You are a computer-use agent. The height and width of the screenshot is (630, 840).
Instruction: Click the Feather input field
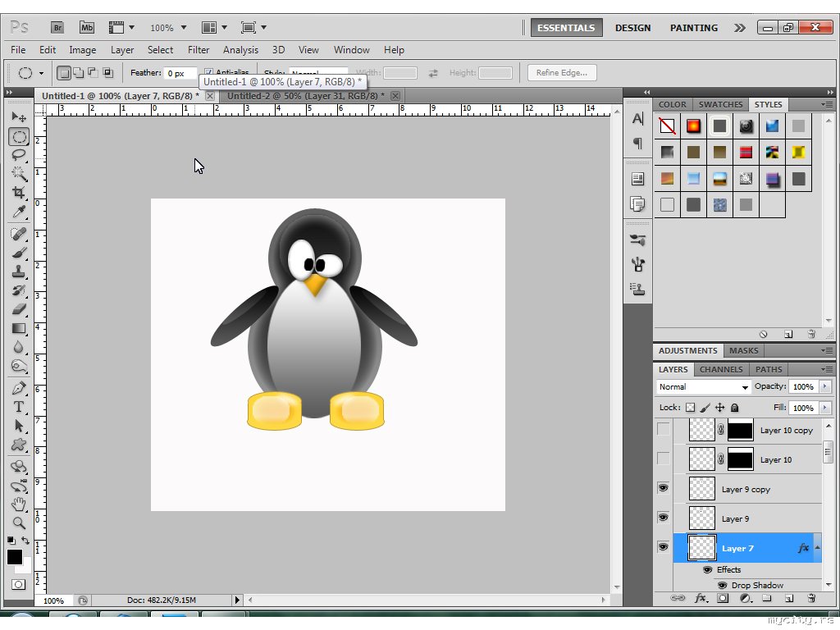click(x=180, y=73)
